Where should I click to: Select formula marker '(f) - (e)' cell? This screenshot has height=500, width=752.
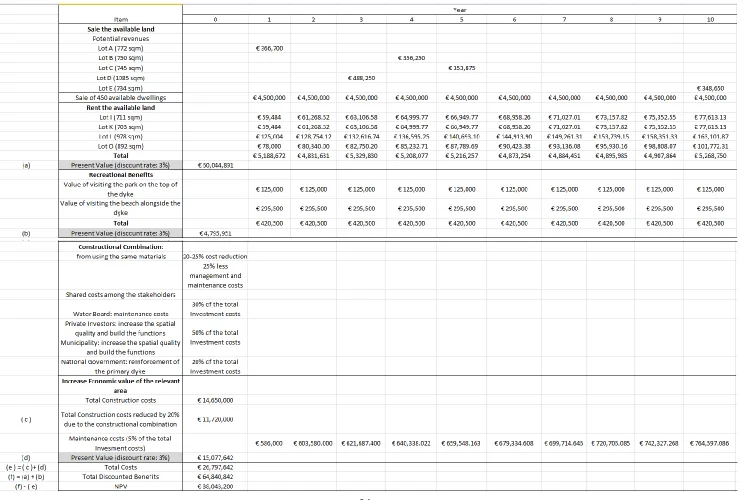26,486
